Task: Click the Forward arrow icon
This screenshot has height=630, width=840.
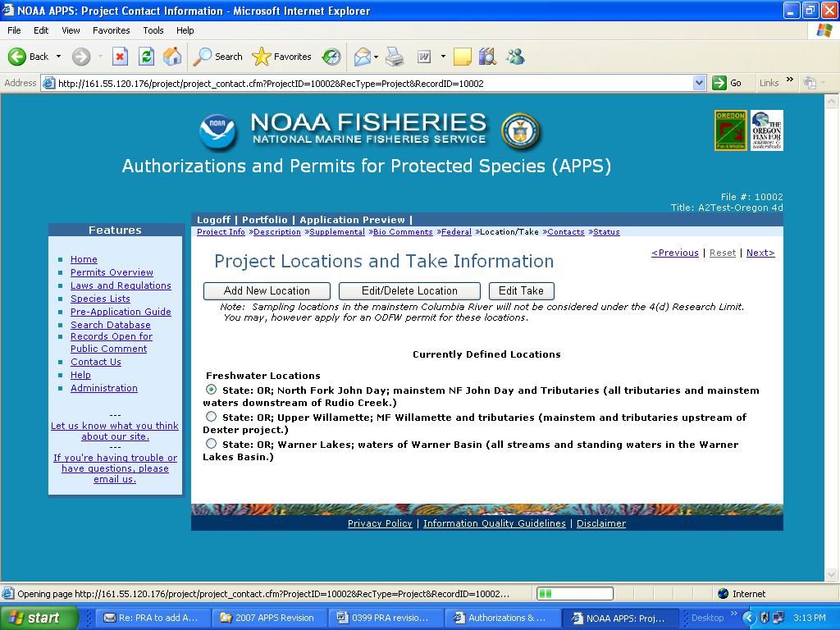Action: point(81,57)
